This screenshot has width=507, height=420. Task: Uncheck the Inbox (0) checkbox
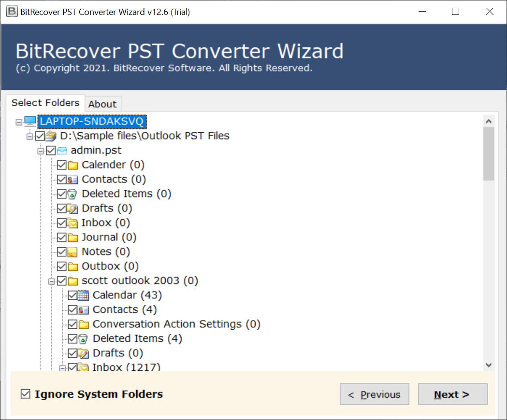click(62, 223)
